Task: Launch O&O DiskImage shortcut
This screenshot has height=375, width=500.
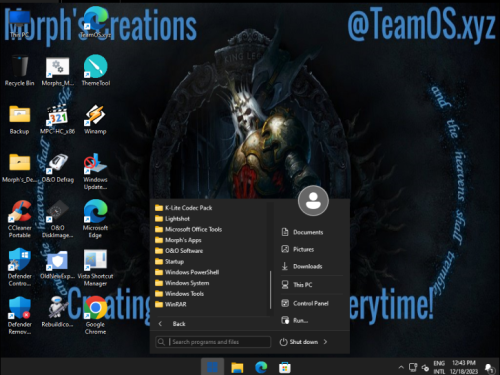Action: (x=57, y=219)
